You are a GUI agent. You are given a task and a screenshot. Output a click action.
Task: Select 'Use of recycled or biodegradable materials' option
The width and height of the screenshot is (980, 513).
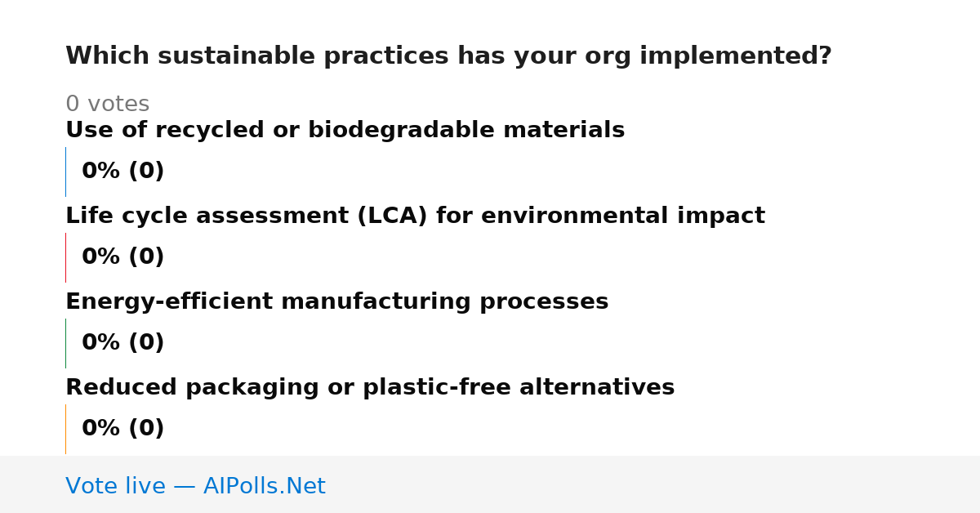[345, 131]
